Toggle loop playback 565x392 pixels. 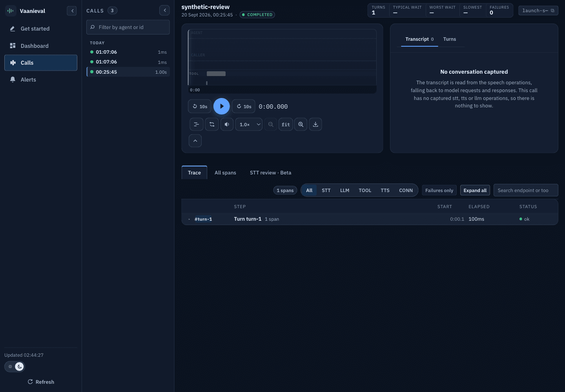[x=212, y=124]
